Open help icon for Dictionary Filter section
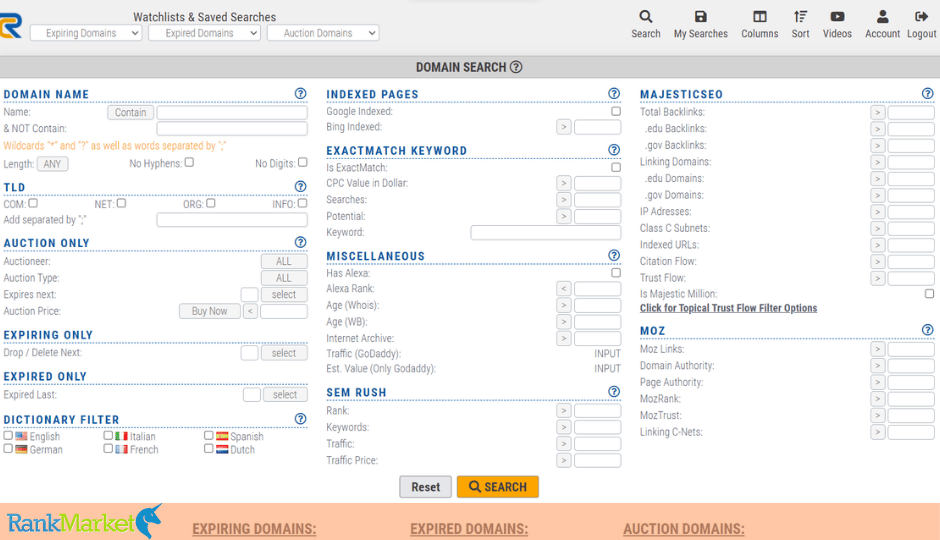Image resolution: width=940 pixels, height=540 pixels. pyautogui.click(x=300, y=419)
